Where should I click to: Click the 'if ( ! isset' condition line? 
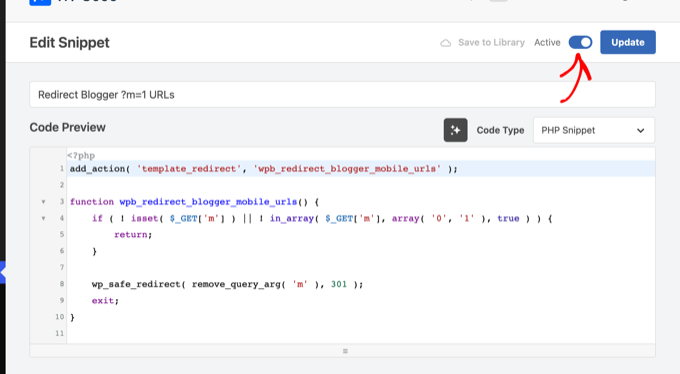(322, 218)
